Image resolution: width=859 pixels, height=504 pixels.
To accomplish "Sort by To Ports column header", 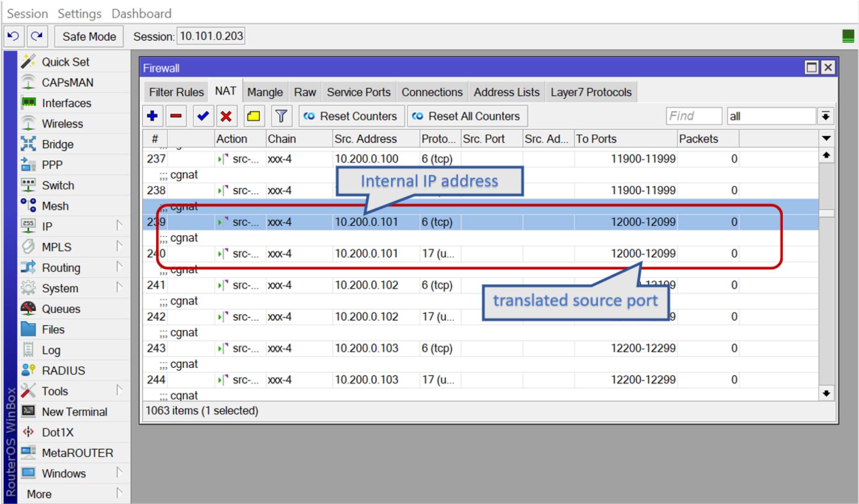I will 625,139.
